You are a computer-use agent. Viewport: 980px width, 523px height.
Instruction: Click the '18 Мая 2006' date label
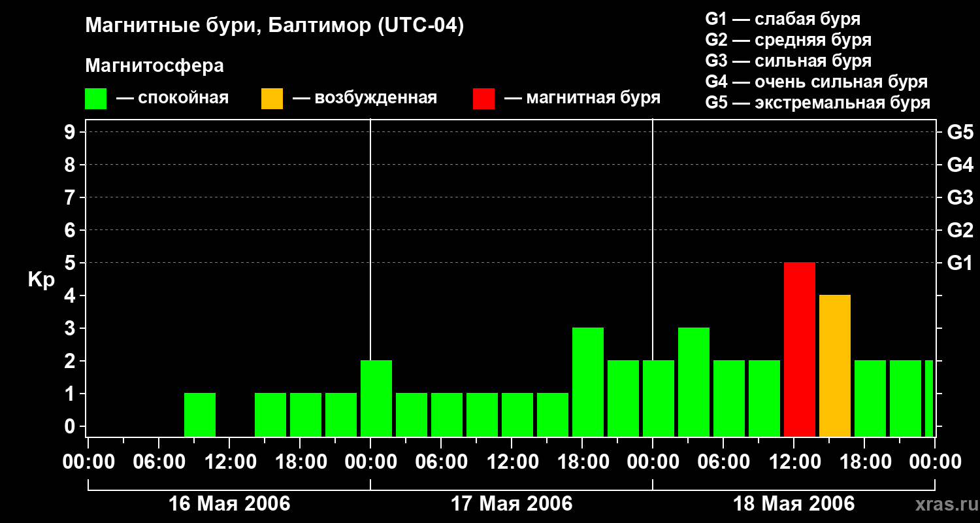[794, 504]
